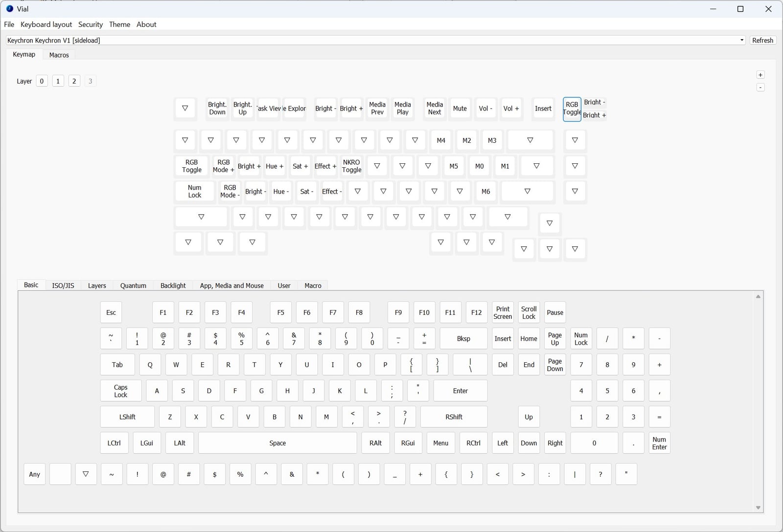Pick the F5 keycode
Screen dimensions: 783x532
281,312
